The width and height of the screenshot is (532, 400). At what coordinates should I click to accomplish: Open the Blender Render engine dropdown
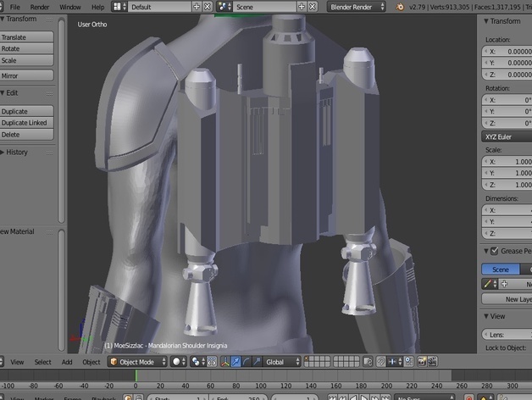(x=357, y=7)
